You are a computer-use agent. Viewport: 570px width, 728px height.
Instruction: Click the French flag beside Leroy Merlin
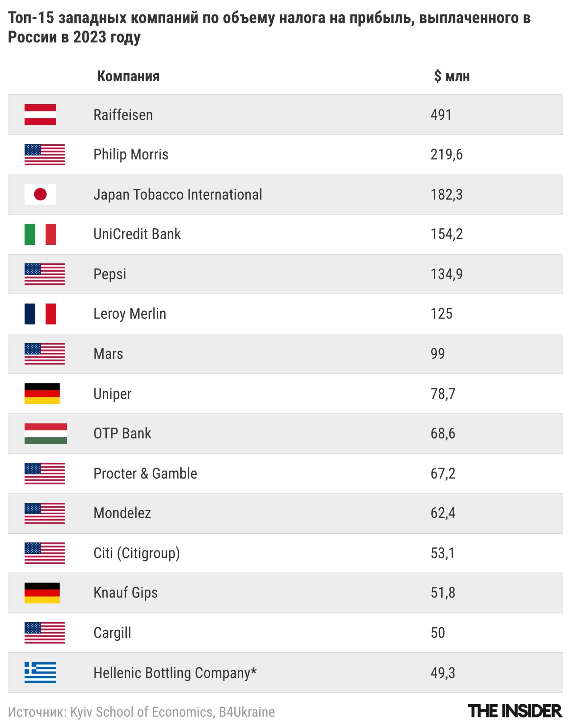point(40,314)
